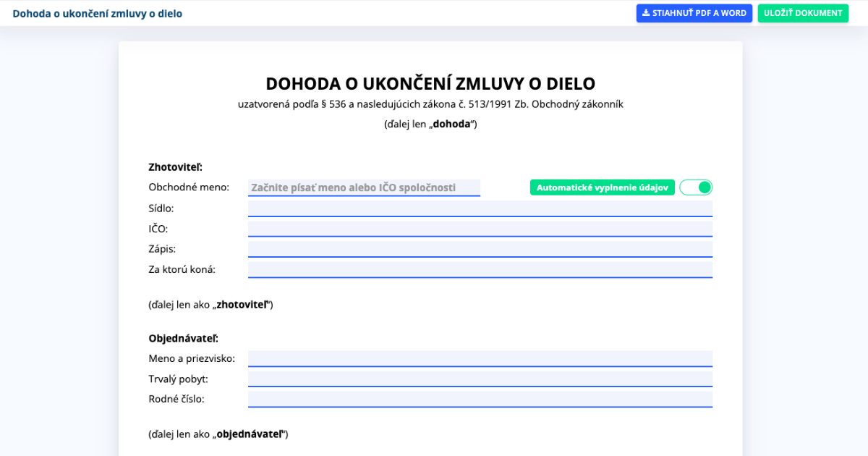Screen dimensions: 868x456
Task: Select the Meno a priezvisko field
Action: (x=480, y=358)
